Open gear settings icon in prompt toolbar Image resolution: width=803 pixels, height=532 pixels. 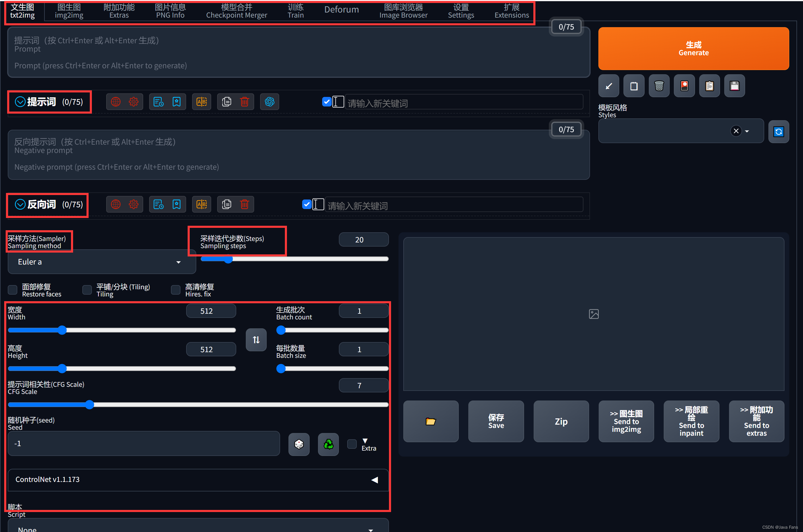coord(134,102)
